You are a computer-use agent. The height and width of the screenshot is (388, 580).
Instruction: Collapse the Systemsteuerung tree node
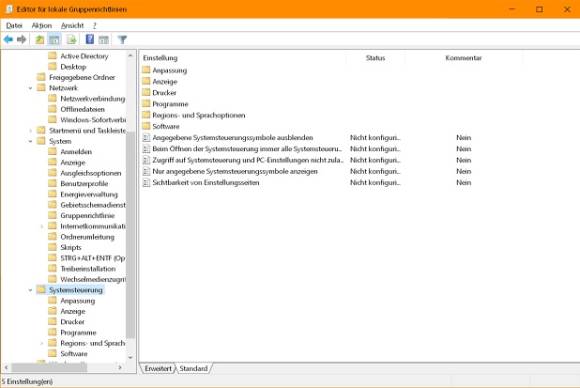pos(30,290)
